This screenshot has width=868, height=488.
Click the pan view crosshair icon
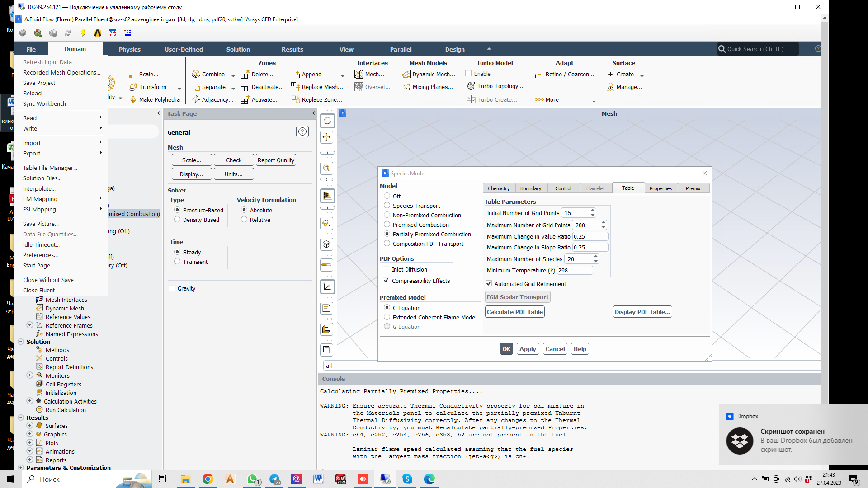(x=327, y=137)
